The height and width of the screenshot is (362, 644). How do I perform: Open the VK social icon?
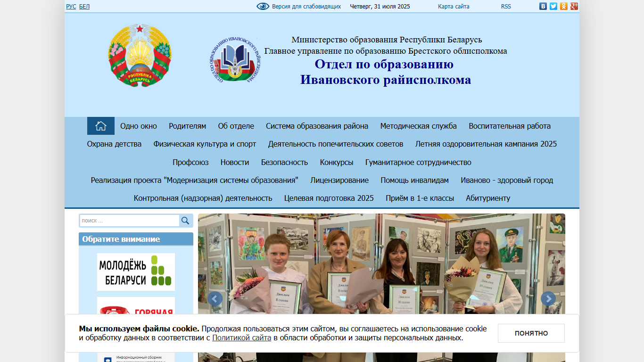click(x=543, y=6)
